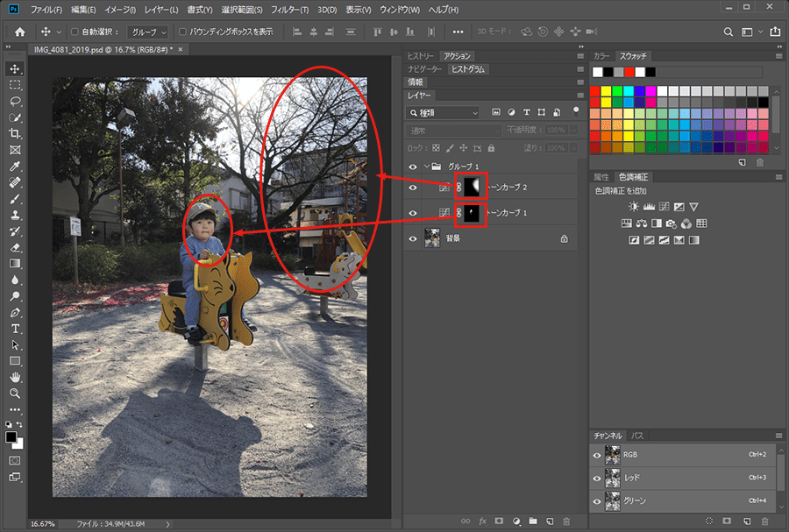Select the Zoom tool magnifier

15,393
